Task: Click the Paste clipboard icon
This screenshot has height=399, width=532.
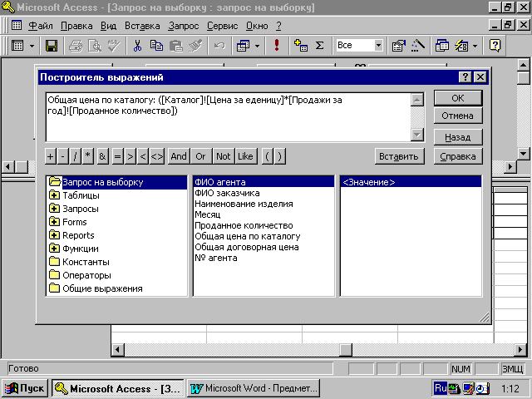Action: [x=175, y=46]
